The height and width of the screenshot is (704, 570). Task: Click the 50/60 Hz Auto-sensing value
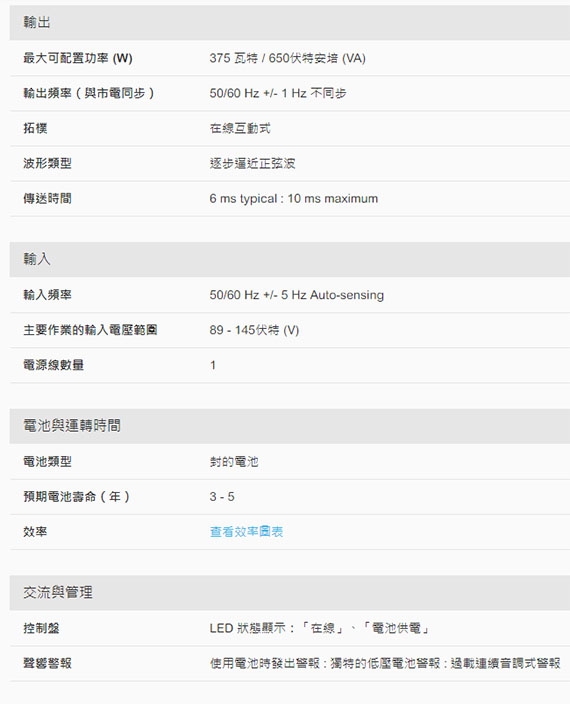point(296,295)
